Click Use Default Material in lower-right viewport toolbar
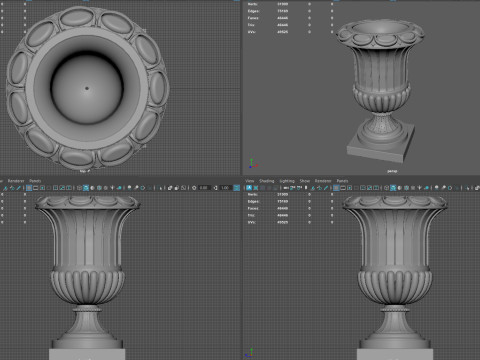The image size is (480, 360). (x=400, y=188)
